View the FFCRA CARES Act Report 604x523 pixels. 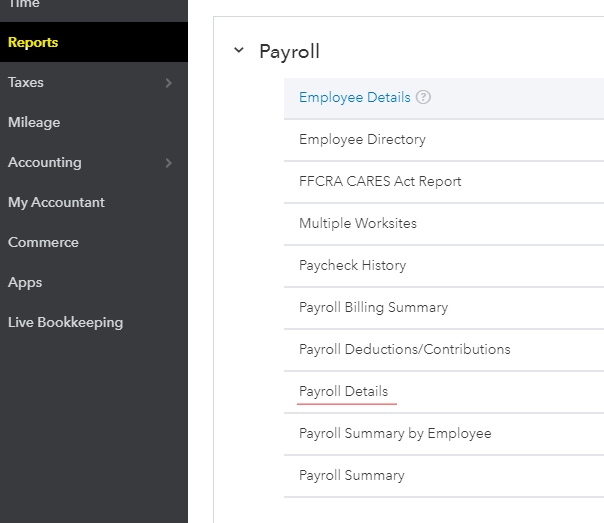(380, 182)
